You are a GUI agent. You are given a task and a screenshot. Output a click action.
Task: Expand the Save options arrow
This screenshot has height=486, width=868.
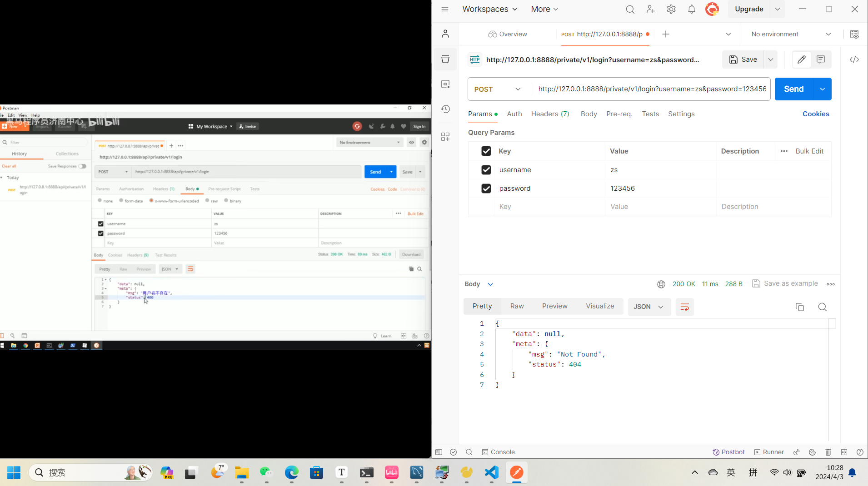point(771,60)
